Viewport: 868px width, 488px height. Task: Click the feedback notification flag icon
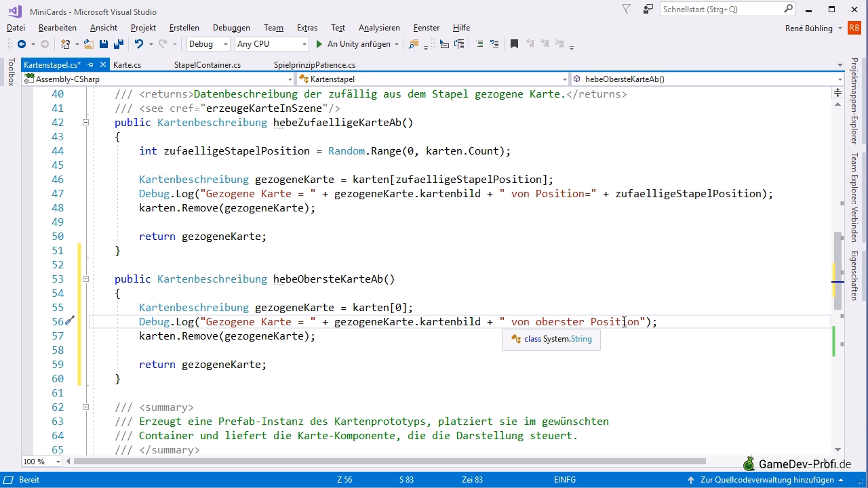[x=627, y=9]
